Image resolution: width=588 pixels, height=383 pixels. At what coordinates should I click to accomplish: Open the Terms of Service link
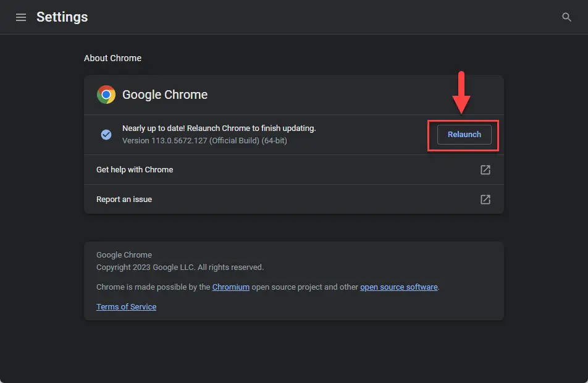[x=126, y=307]
